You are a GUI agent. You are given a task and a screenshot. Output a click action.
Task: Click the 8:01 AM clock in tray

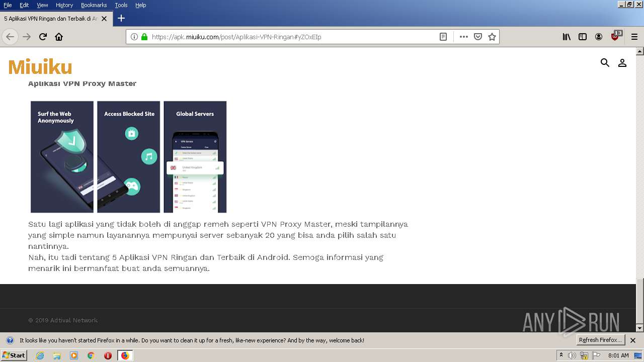tap(618, 355)
